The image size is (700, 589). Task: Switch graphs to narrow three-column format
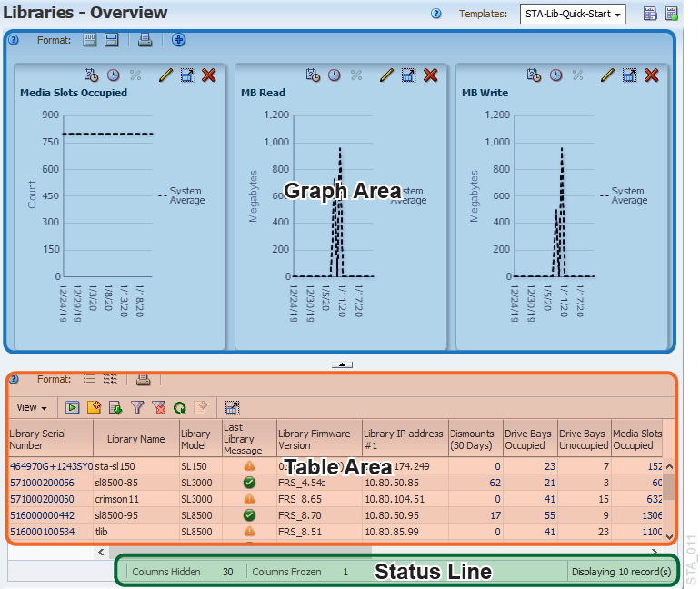coord(89,40)
